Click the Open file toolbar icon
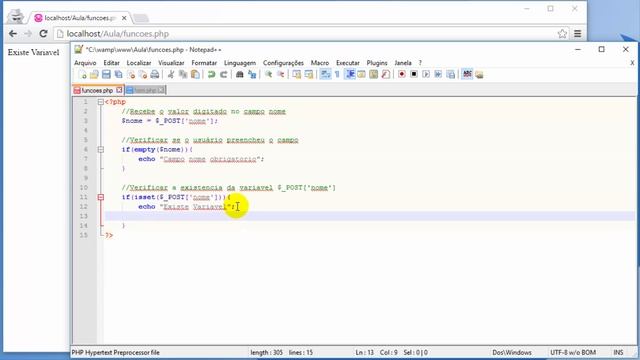Image resolution: width=640 pixels, height=360 pixels. click(x=94, y=75)
